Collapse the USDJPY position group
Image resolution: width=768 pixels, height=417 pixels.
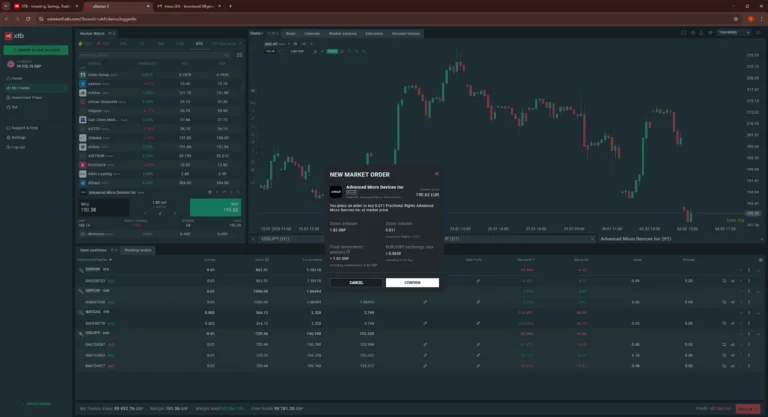point(758,334)
